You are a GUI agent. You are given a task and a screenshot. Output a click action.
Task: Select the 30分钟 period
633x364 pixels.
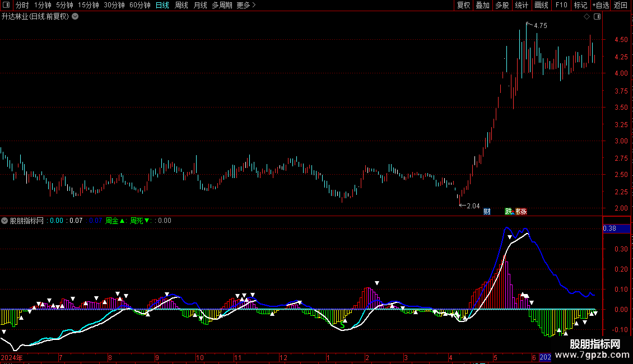pyautogui.click(x=114, y=5)
